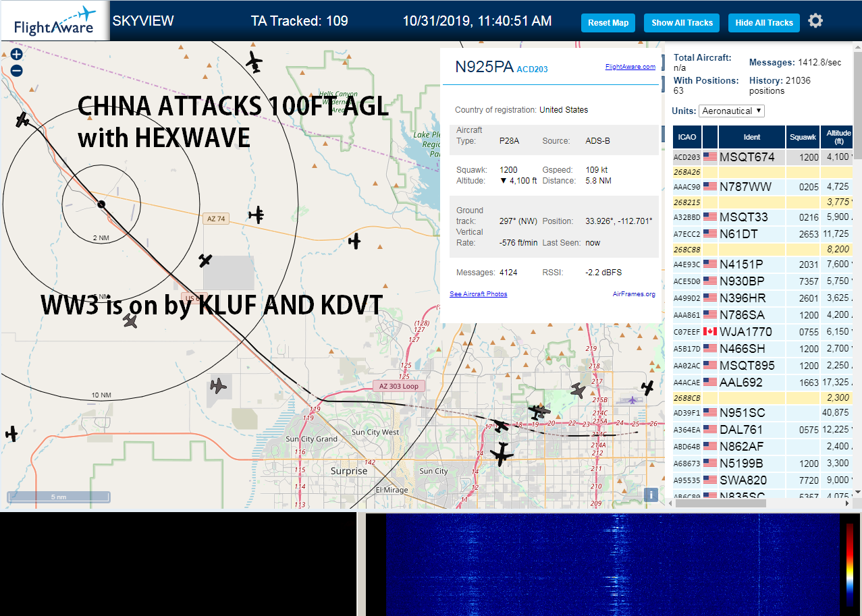Select N5199B row in aircraft table
The height and width of the screenshot is (616, 862).
[763, 463]
